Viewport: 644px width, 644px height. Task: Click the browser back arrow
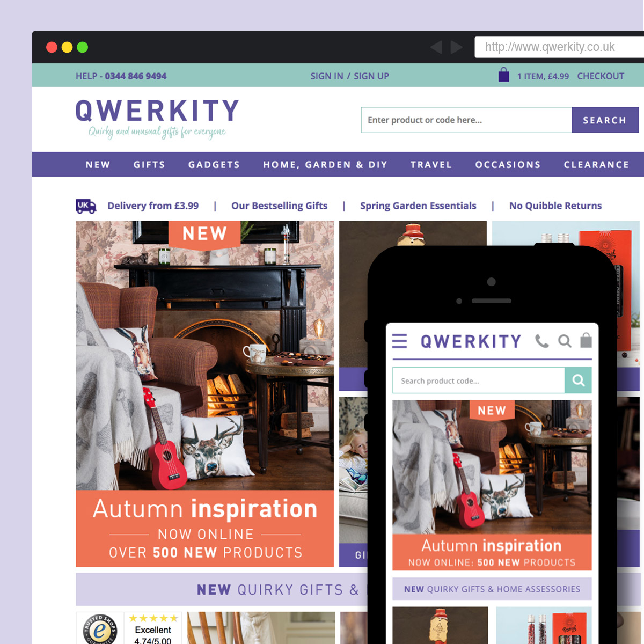pos(436,47)
